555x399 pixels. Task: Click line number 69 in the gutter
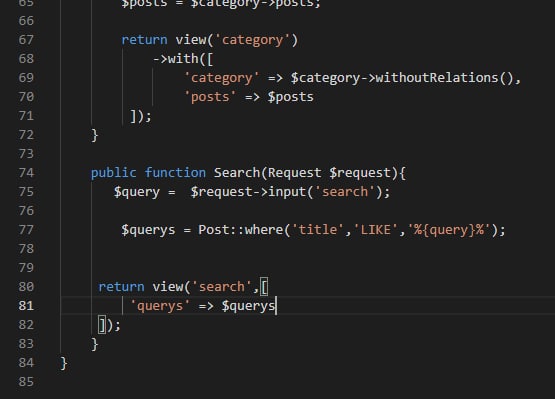tap(26, 78)
